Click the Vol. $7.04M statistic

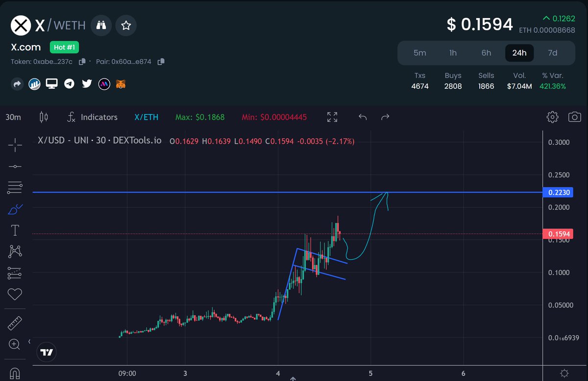click(519, 81)
